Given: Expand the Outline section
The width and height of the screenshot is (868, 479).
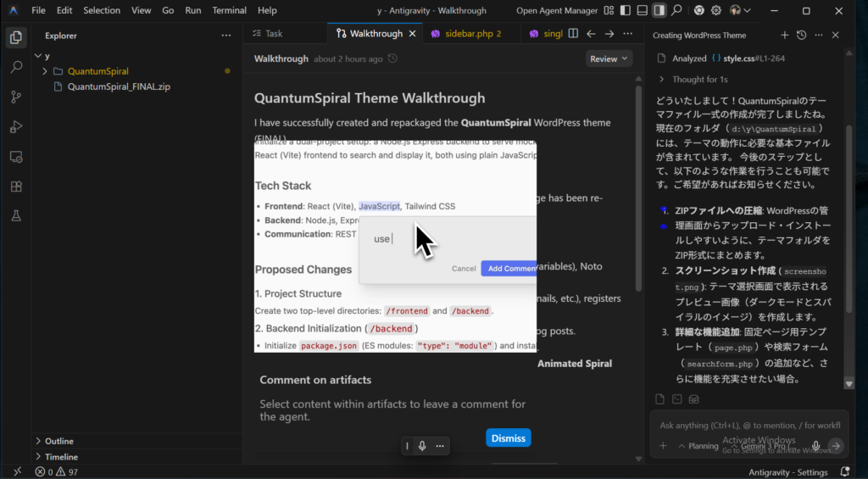Looking at the screenshot, I should click(59, 441).
